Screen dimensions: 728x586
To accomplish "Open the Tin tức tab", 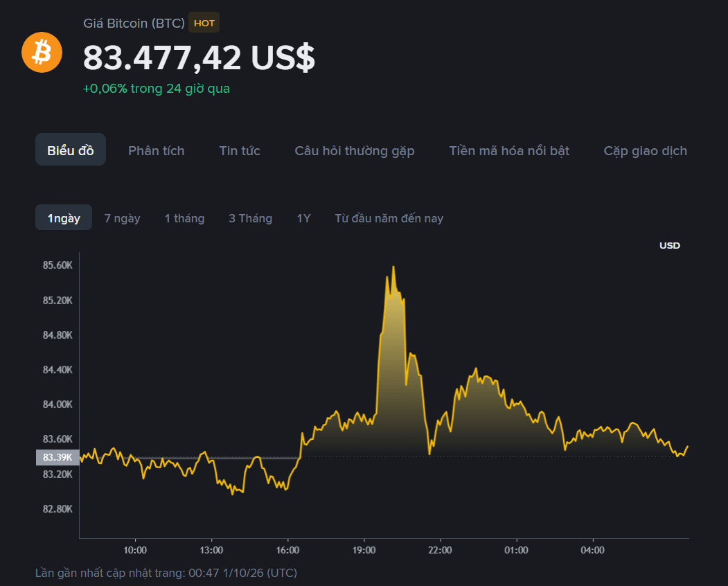I will pyautogui.click(x=240, y=150).
